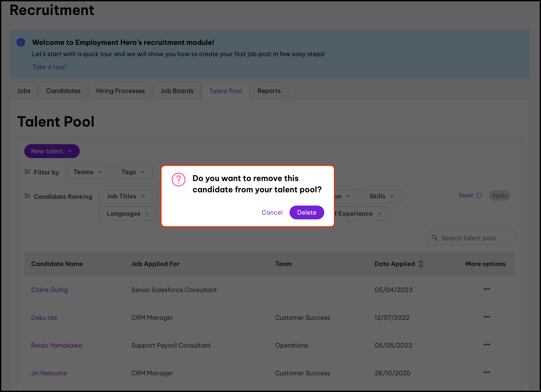
Task: Click the Date Applied sort arrows
Action: pyautogui.click(x=421, y=264)
